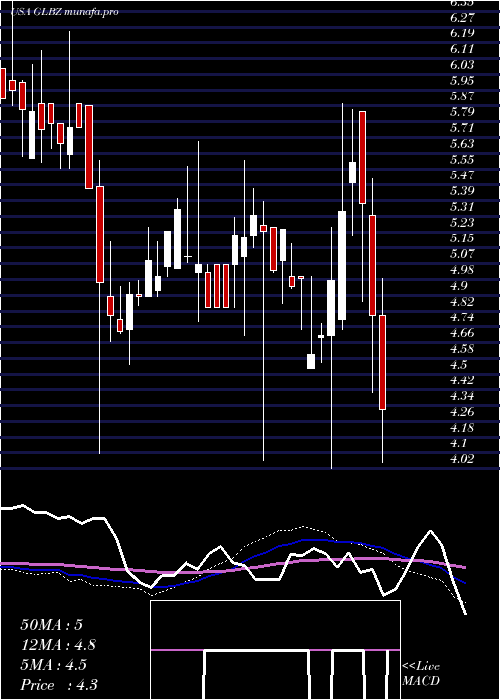Click the 5.07 price axis label

pos(462,254)
